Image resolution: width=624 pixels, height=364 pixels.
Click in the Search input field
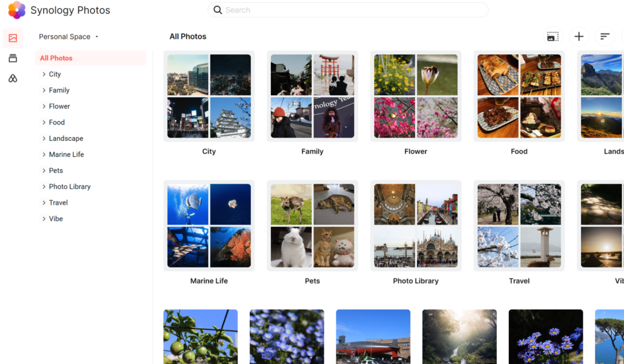tap(352, 10)
